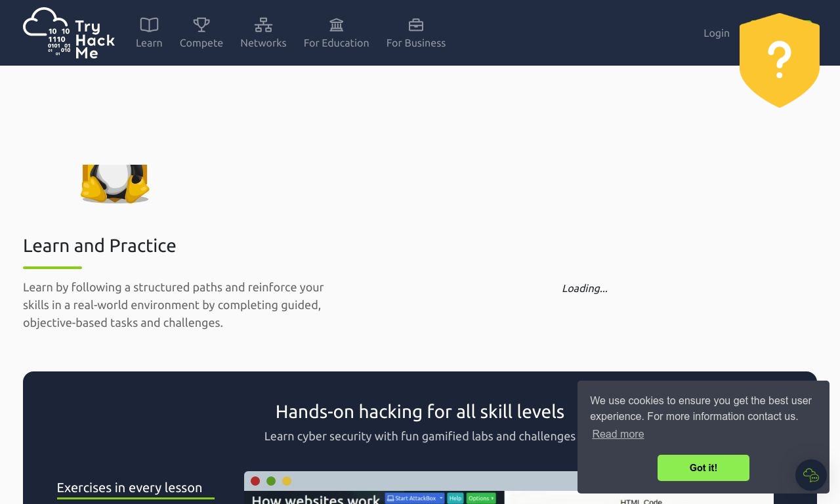
Task: Click the 'Learn cyber security with fun gamified labs' text
Action: click(x=420, y=436)
